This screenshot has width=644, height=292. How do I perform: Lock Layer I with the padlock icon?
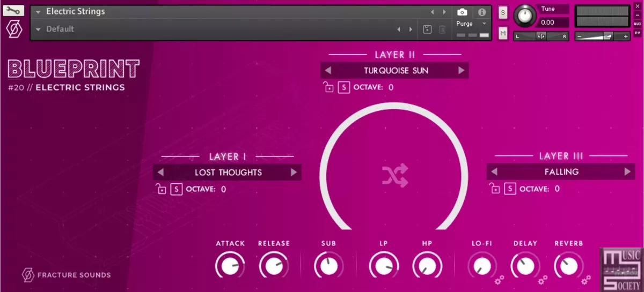161,189
